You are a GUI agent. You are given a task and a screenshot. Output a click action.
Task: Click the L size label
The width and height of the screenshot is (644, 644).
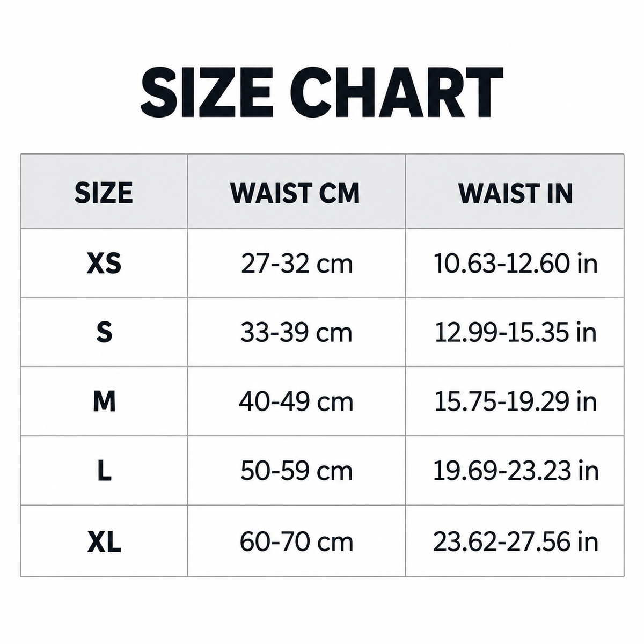click(104, 471)
